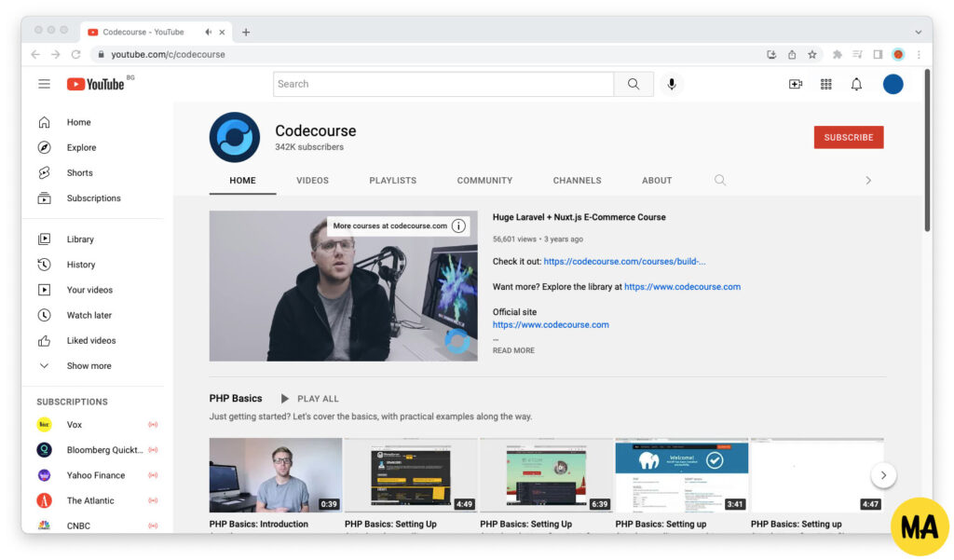Start voice search with microphone icon
954x560 pixels.
click(672, 84)
